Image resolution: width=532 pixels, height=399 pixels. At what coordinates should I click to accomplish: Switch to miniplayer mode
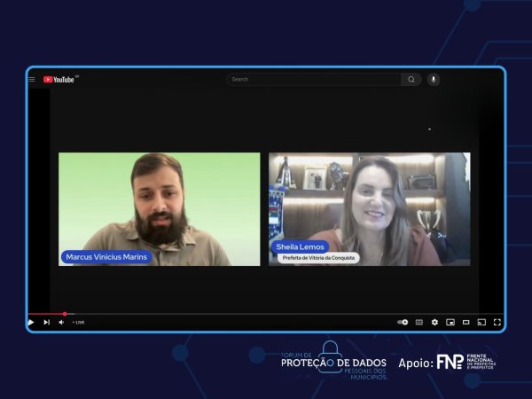450,322
